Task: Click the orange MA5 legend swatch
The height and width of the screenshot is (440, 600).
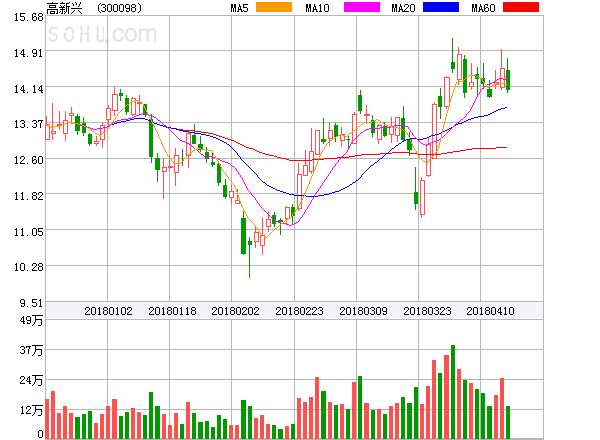Action: coord(274,7)
